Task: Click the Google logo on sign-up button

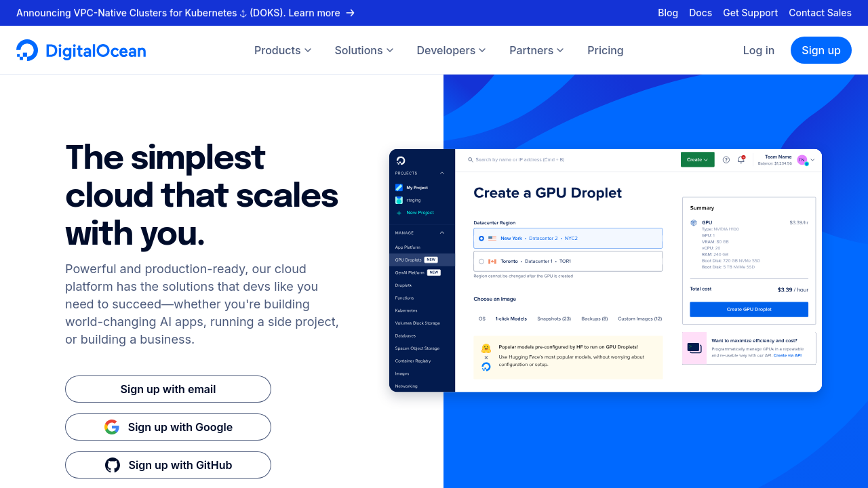Action: tap(112, 427)
